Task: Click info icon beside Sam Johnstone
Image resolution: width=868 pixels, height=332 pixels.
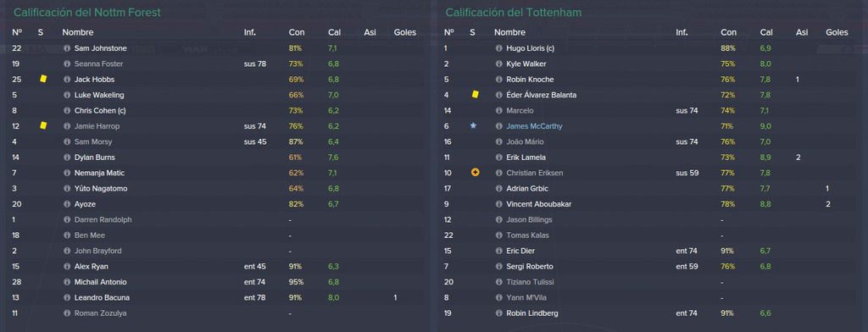Action: pyautogui.click(x=67, y=48)
